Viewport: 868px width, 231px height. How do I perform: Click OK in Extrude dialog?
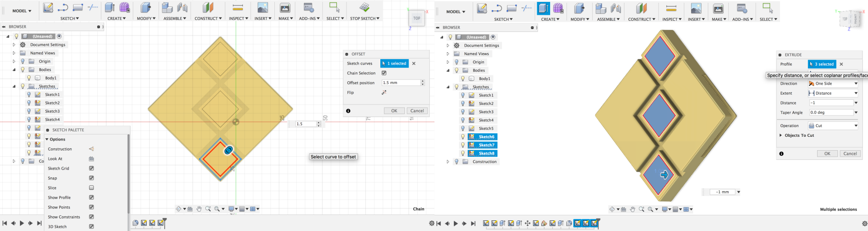(827, 153)
